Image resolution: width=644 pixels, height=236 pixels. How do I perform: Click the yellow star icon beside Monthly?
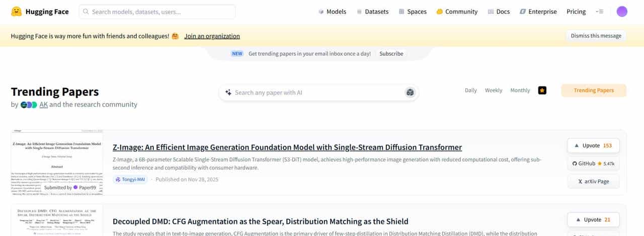542,90
